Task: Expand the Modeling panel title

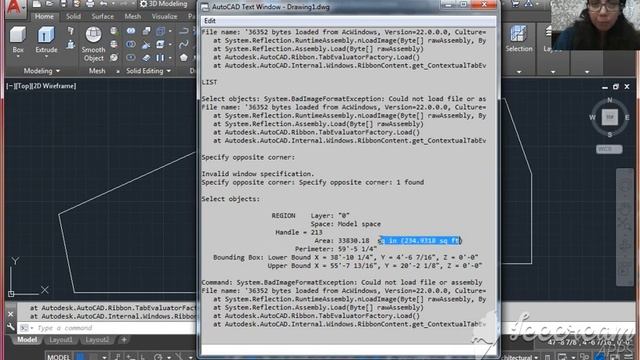Action: point(41,71)
